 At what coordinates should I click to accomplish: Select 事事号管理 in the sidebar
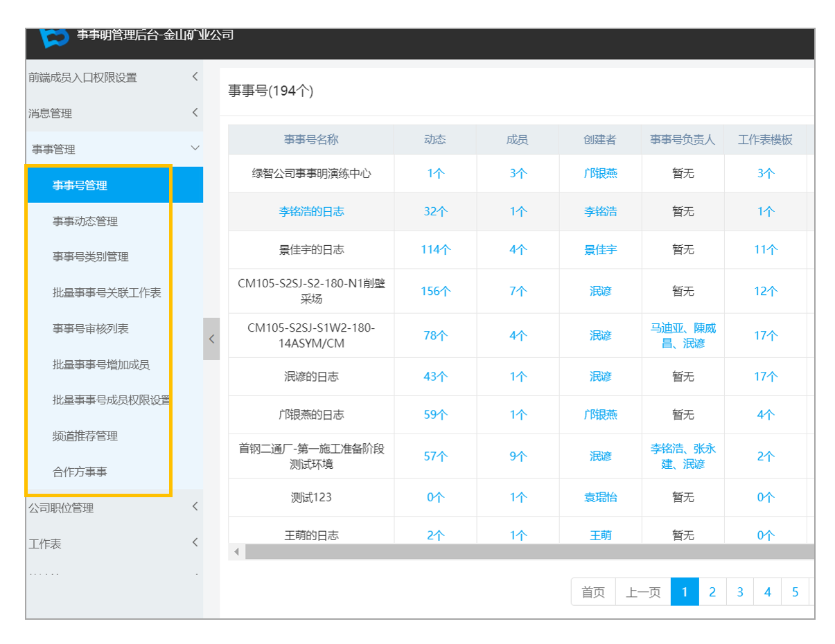click(x=114, y=185)
